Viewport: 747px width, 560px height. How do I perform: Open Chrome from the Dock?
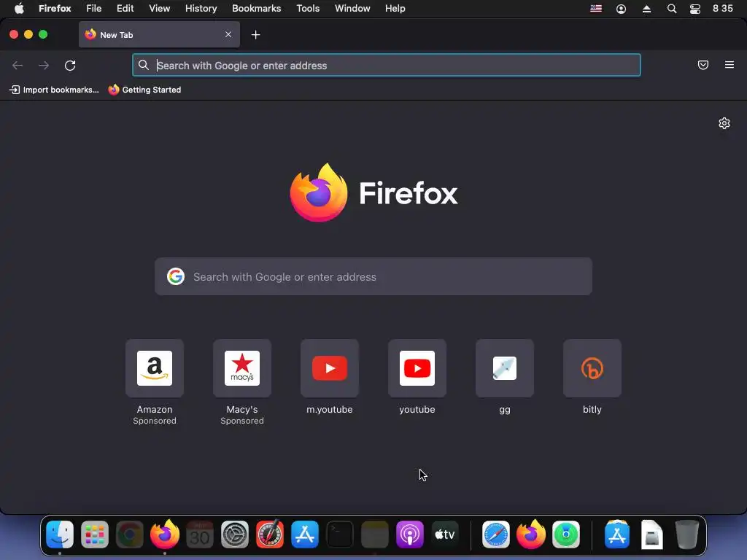(130, 534)
